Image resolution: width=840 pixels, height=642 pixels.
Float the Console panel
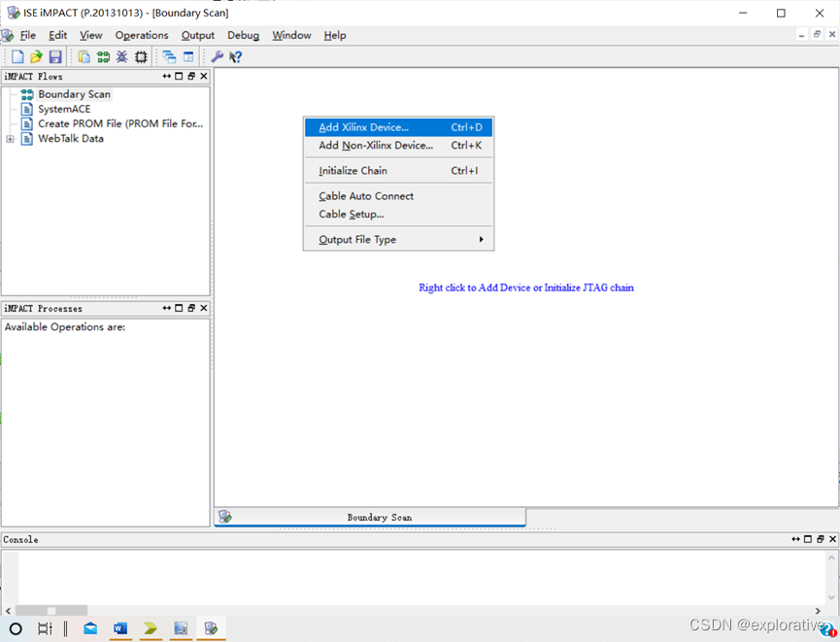pos(821,539)
